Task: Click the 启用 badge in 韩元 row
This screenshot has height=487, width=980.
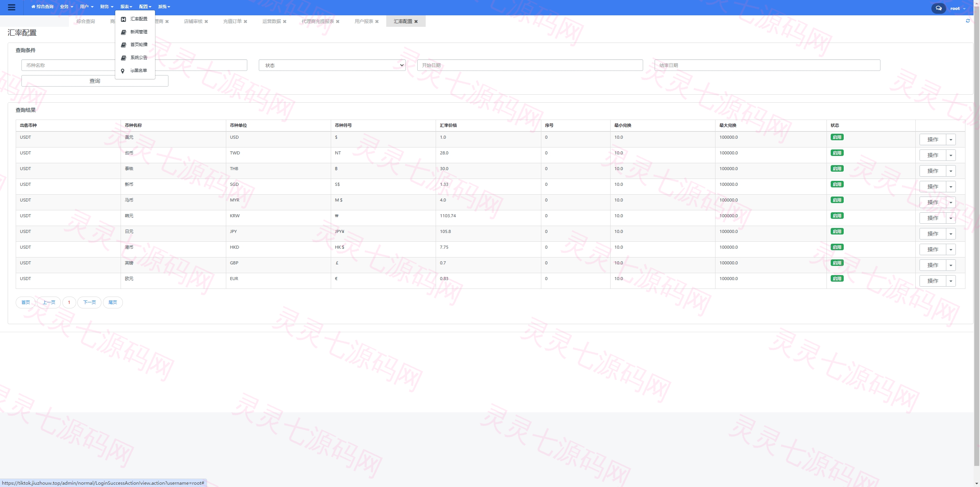Action: [x=837, y=216]
